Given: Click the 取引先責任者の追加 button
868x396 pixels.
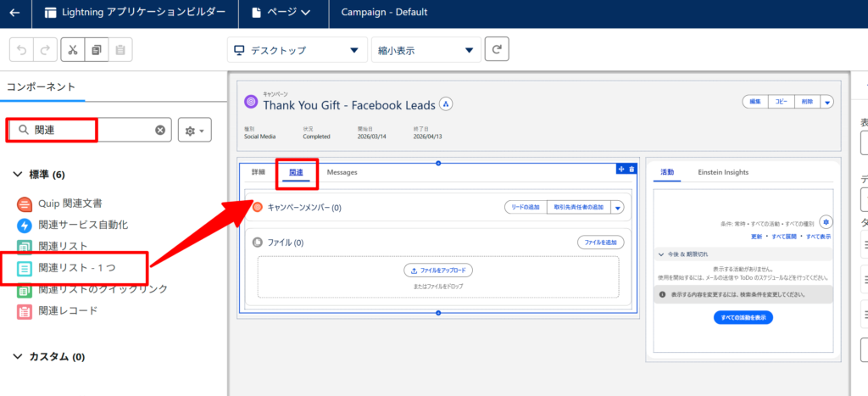Looking at the screenshot, I should (x=578, y=207).
